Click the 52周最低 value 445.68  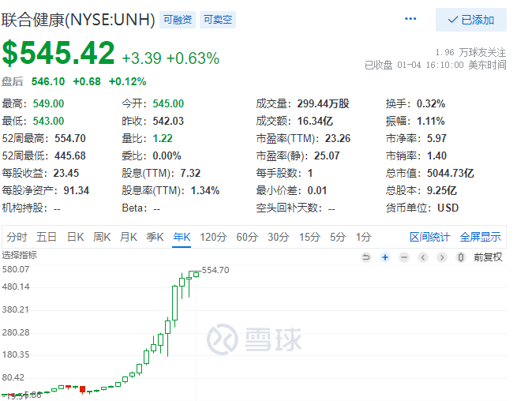tap(70, 156)
